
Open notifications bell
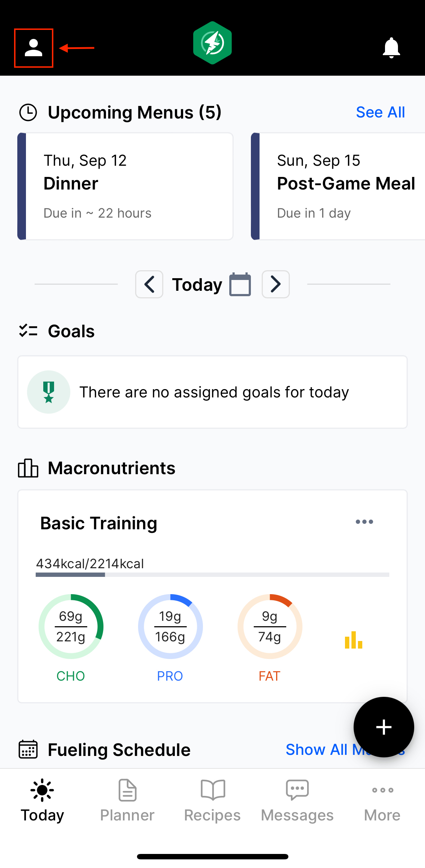[x=391, y=48]
